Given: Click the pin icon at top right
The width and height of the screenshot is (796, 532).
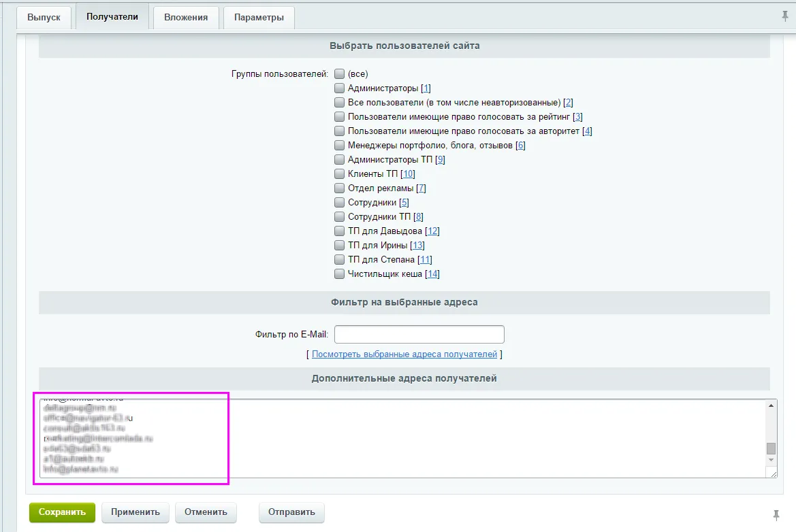Looking at the screenshot, I should [784, 16].
